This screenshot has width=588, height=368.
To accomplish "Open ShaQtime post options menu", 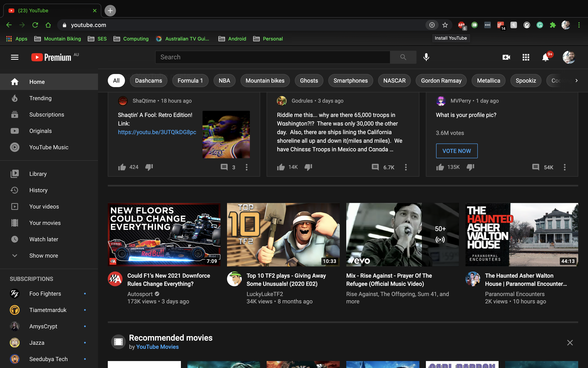I will [247, 167].
